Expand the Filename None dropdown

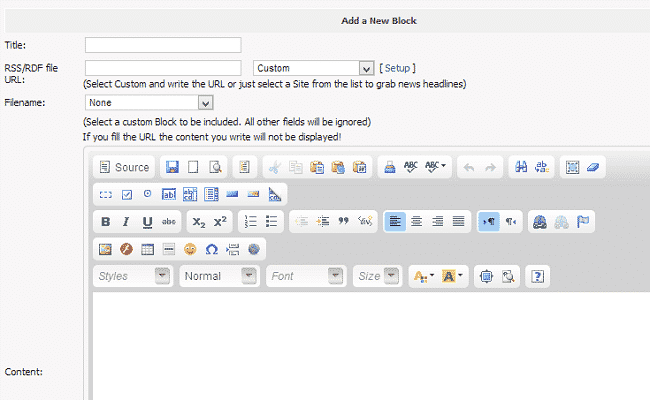point(149,102)
